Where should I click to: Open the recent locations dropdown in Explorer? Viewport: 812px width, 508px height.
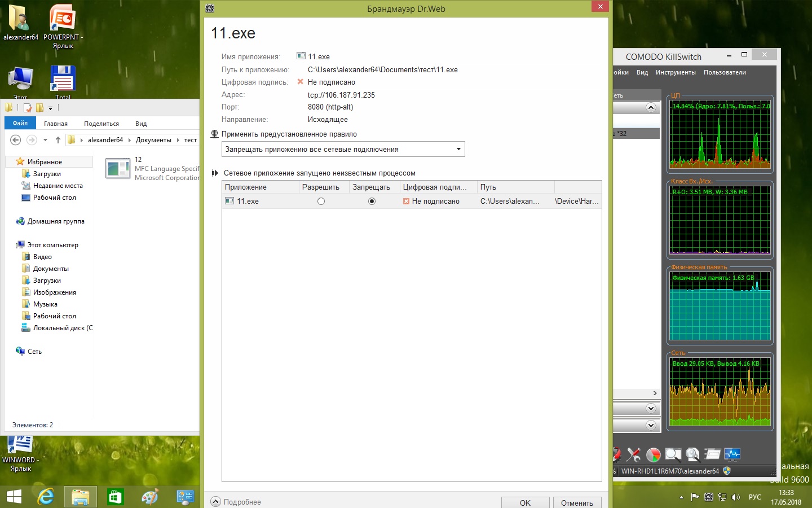[x=45, y=140]
